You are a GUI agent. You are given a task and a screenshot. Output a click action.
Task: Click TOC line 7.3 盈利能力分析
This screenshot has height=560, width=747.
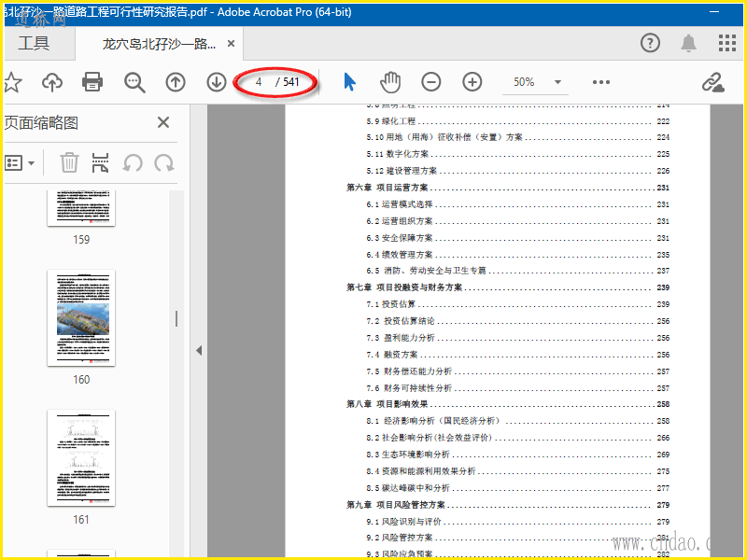[x=518, y=338]
